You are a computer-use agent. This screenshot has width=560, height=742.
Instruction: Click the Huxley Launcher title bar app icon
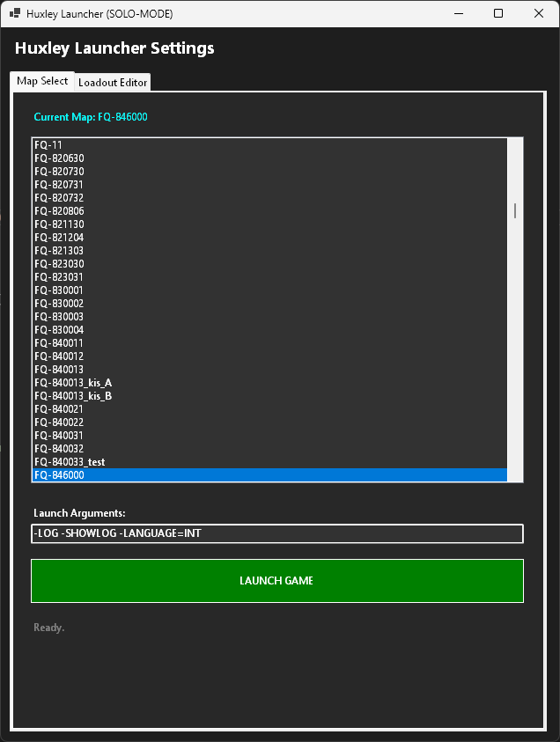pyautogui.click(x=15, y=13)
